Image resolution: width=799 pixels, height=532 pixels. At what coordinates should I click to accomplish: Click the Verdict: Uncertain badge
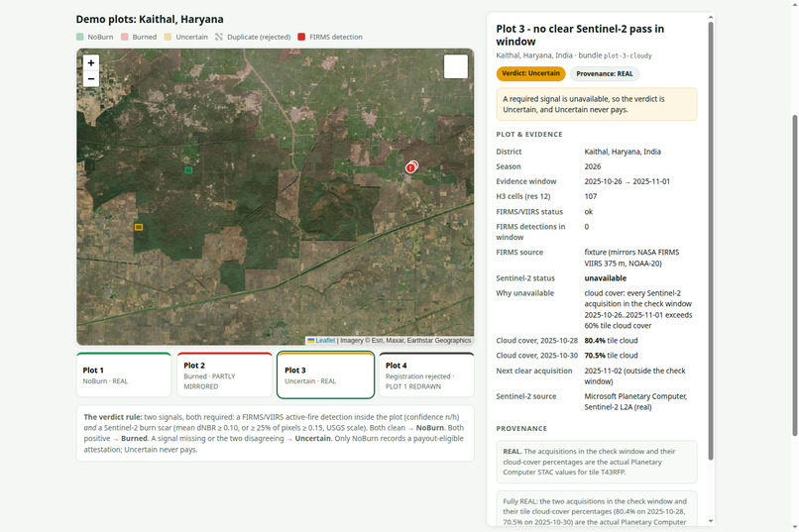530,73
